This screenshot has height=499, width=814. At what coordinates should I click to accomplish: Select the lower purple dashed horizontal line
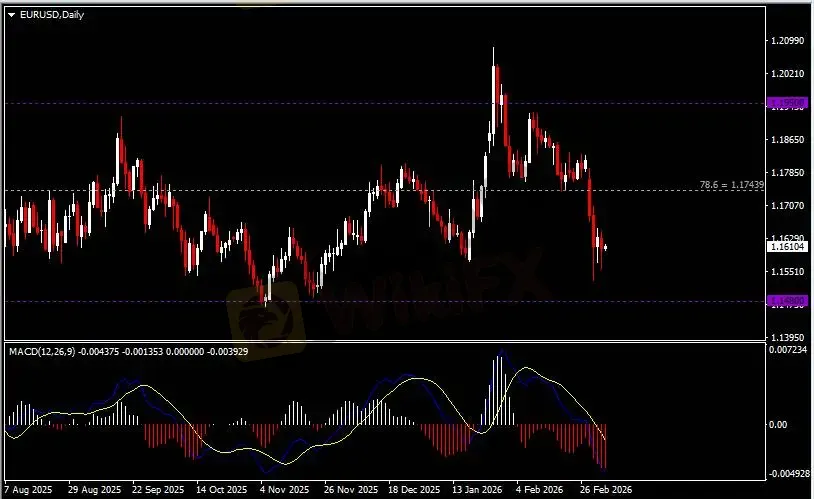pyautogui.click(x=400, y=300)
